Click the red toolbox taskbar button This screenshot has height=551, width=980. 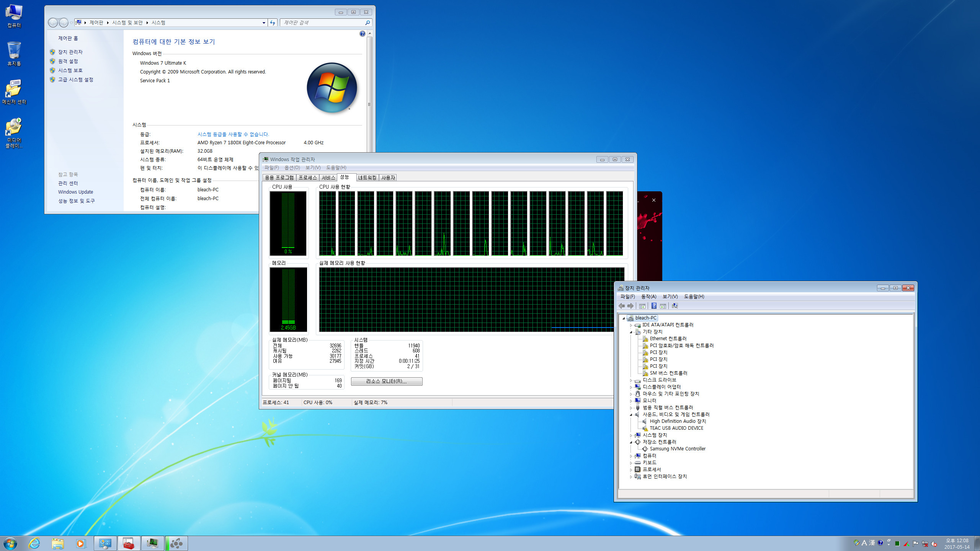(129, 543)
